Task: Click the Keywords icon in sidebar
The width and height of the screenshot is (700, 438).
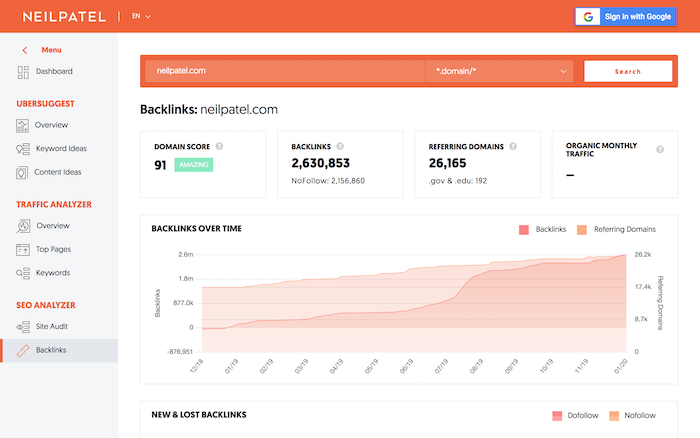Action: click(x=23, y=273)
